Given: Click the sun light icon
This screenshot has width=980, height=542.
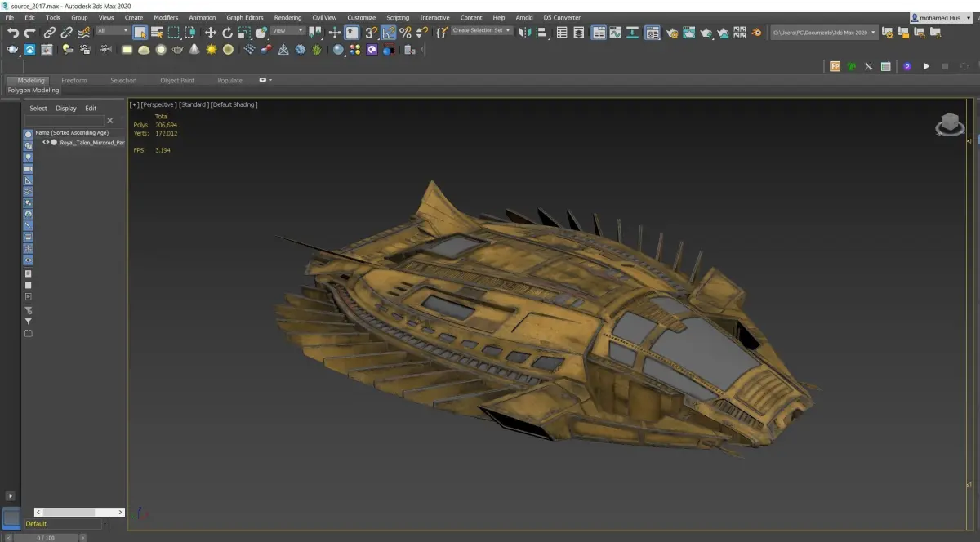Looking at the screenshot, I should point(212,50).
